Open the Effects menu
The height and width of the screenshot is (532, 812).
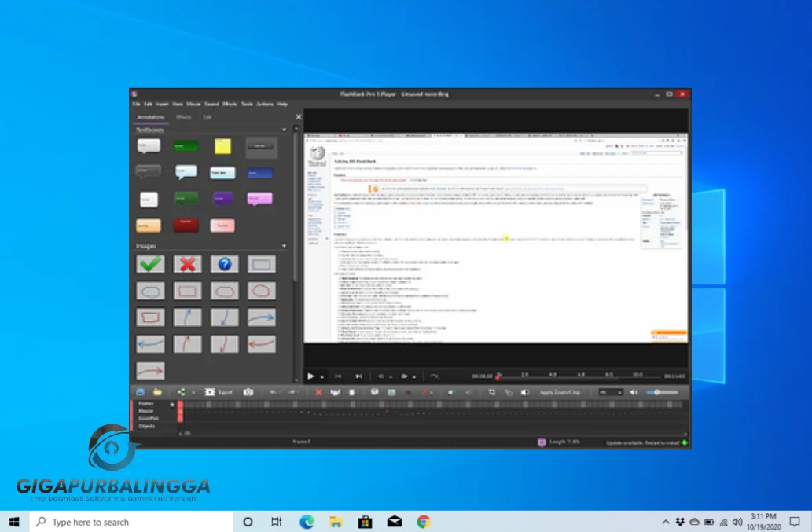click(x=230, y=104)
